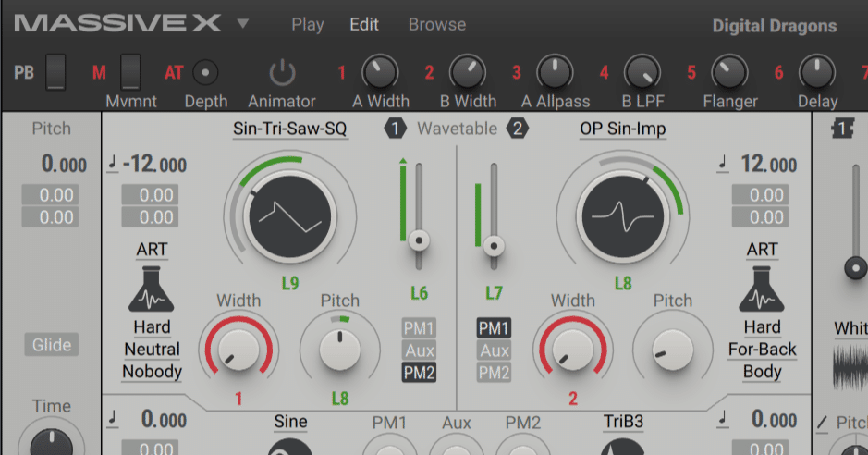Click the note icon beside -12.000
This screenshot has height=455, width=868.
(x=113, y=165)
